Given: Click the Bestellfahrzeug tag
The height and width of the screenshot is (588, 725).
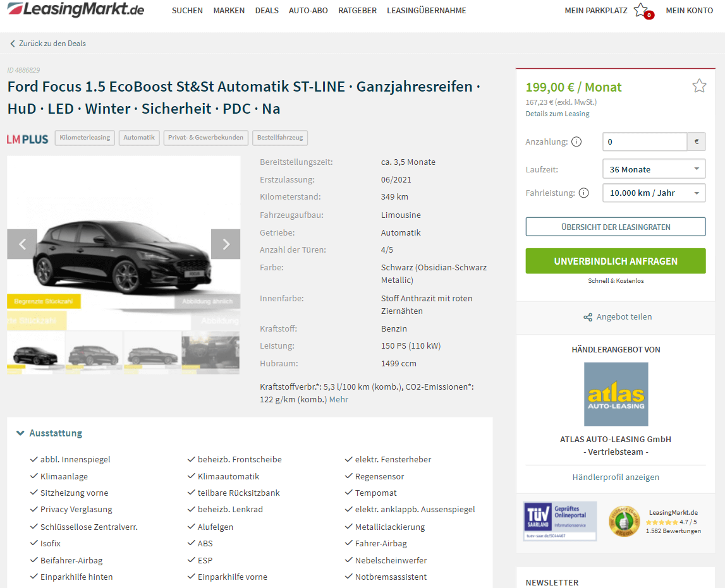Looking at the screenshot, I should click(280, 138).
